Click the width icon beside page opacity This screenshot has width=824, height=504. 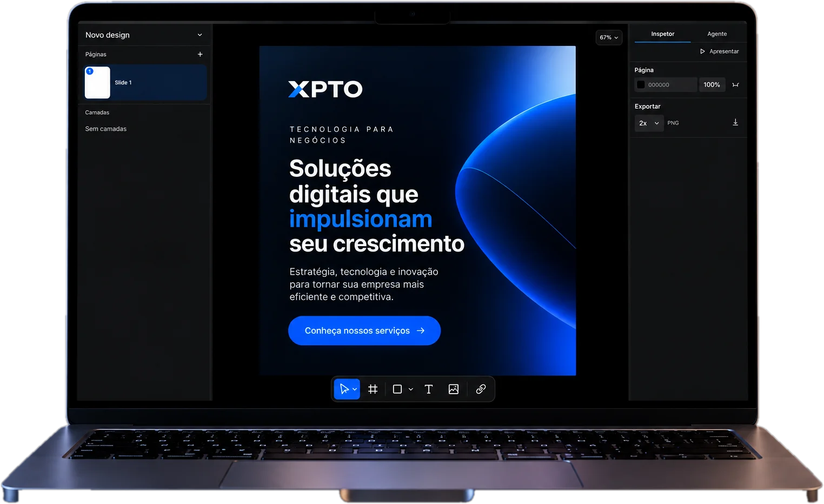tap(735, 85)
